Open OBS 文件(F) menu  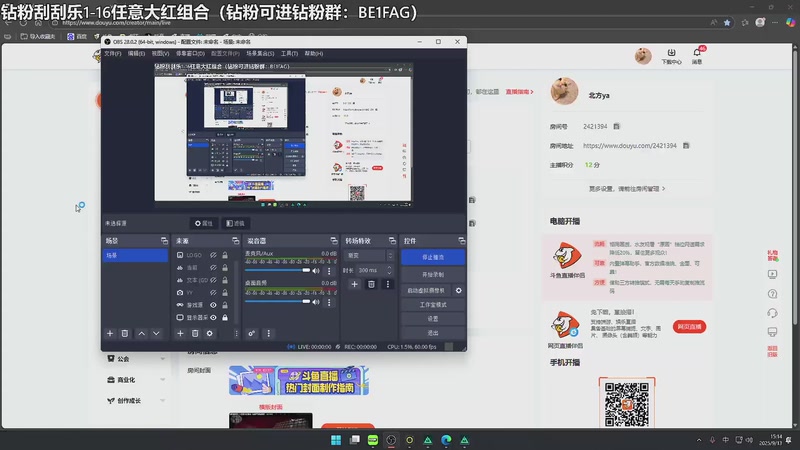[113, 54]
